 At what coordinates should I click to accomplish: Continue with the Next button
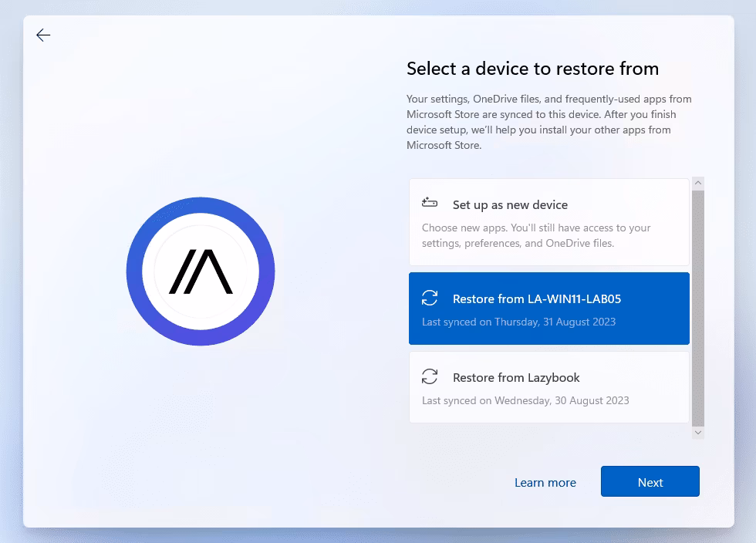(650, 481)
